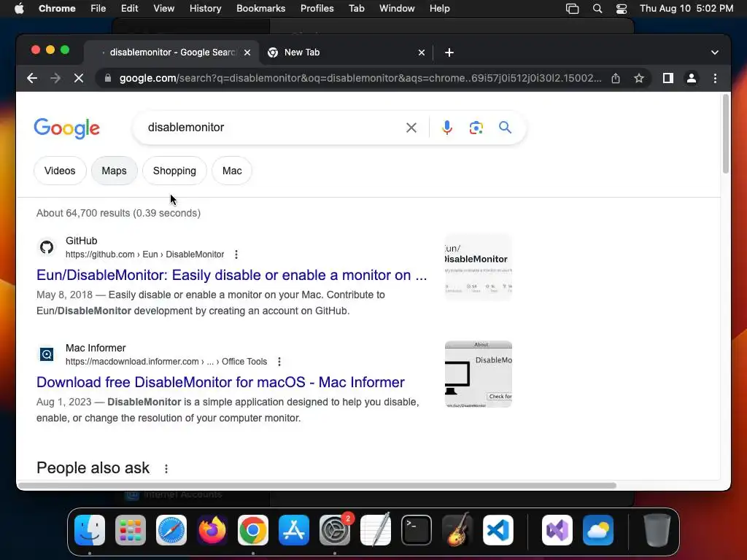The width and height of the screenshot is (747, 560).
Task: Open Terminal from the Dock
Action: [x=417, y=530]
